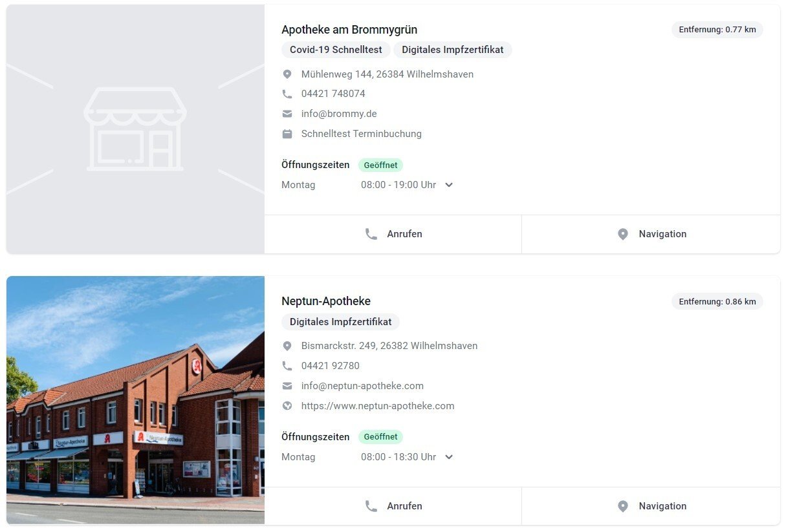Click the Covid-19 Schnelltest tag
Screen dimensions: 786x532
[x=336, y=50]
